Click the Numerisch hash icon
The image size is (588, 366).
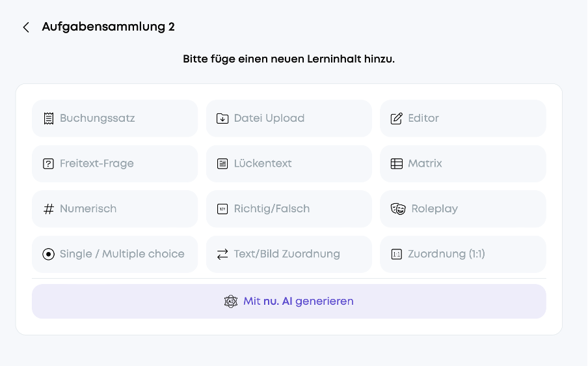(48, 208)
